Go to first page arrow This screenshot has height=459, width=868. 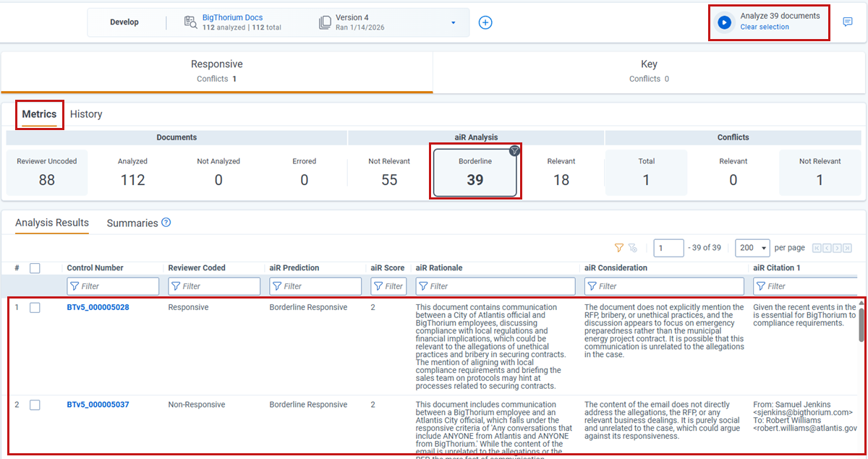pyautogui.click(x=817, y=248)
